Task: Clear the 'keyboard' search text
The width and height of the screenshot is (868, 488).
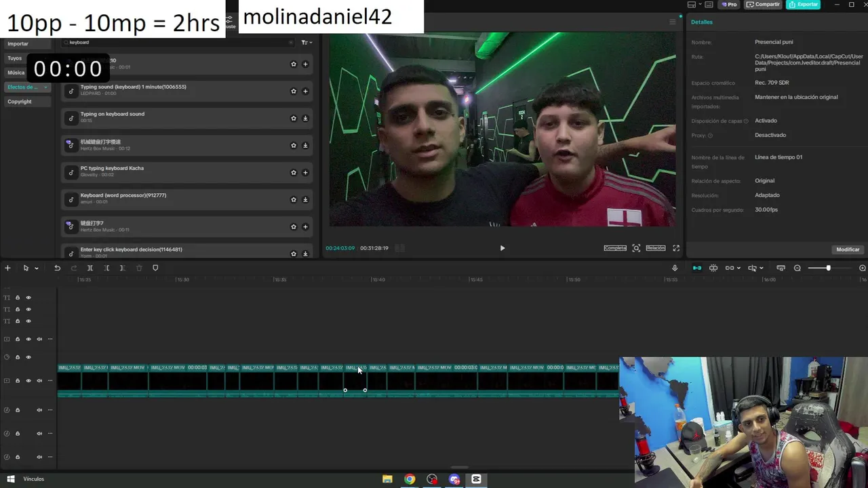Action: [291, 42]
